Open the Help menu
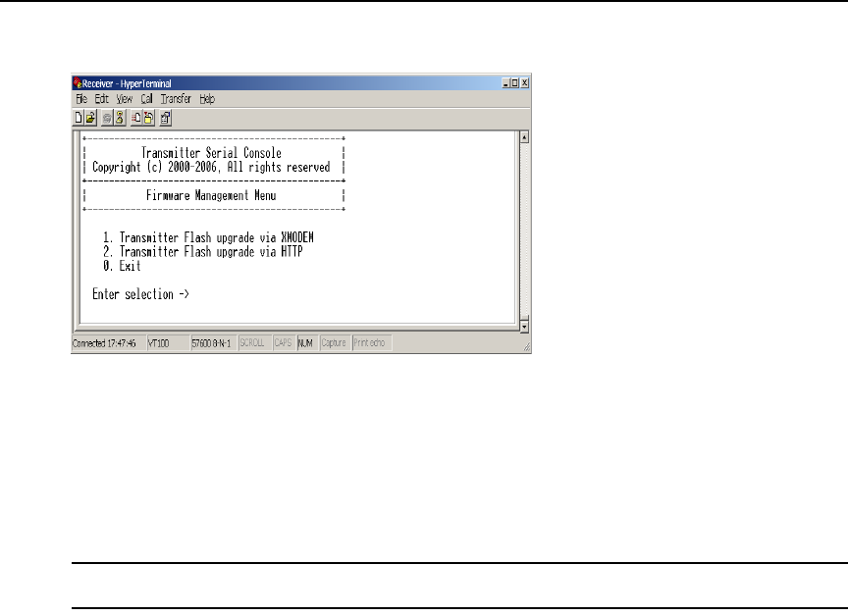 (x=207, y=99)
